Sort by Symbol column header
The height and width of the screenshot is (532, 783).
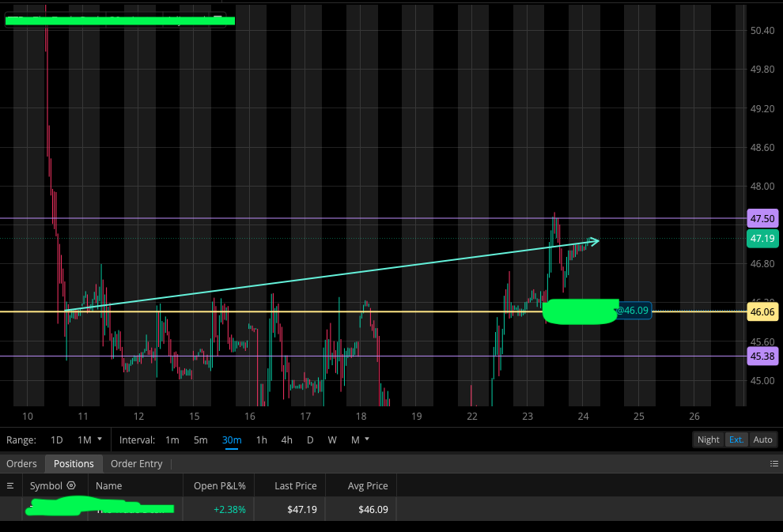(46, 485)
